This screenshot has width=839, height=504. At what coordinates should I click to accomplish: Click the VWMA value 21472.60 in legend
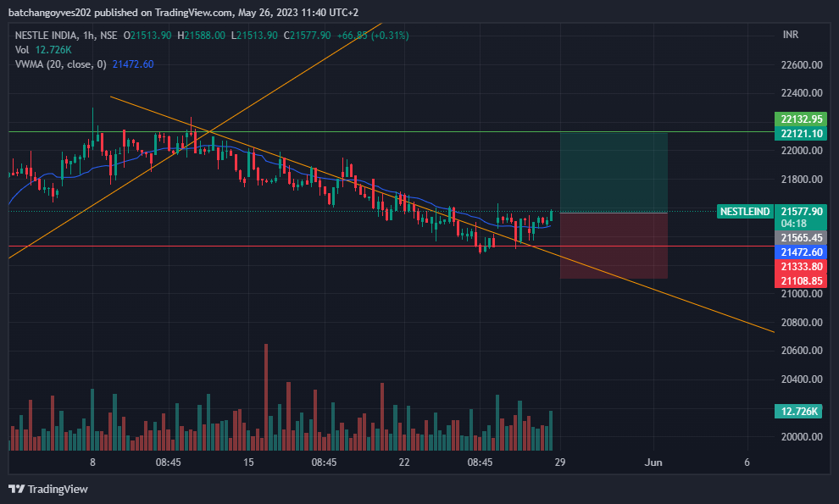pos(133,64)
